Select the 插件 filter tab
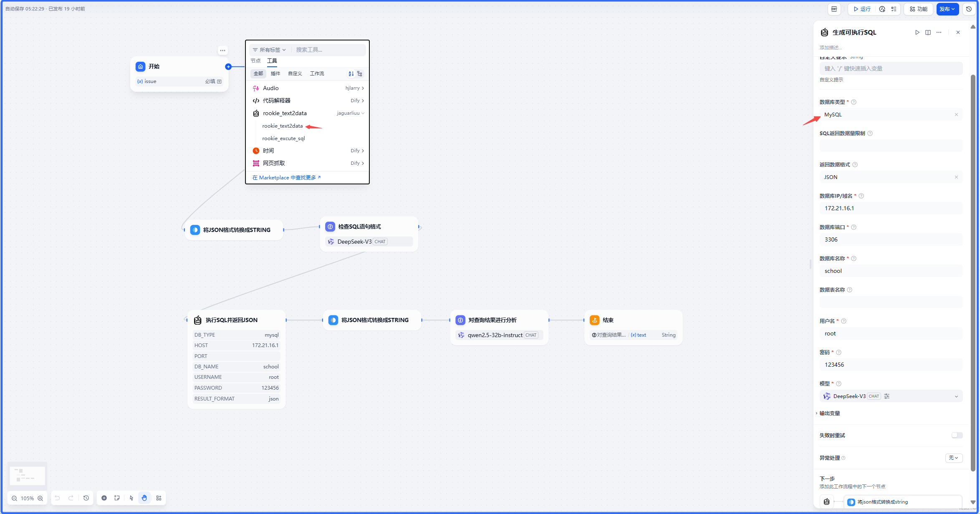This screenshot has height=514, width=980. coord(275,73)
